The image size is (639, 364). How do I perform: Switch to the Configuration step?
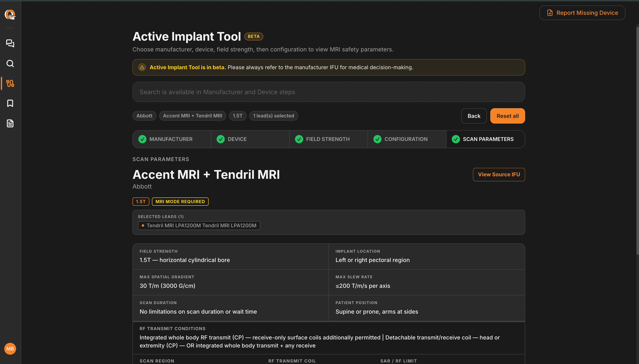[407, 139]
